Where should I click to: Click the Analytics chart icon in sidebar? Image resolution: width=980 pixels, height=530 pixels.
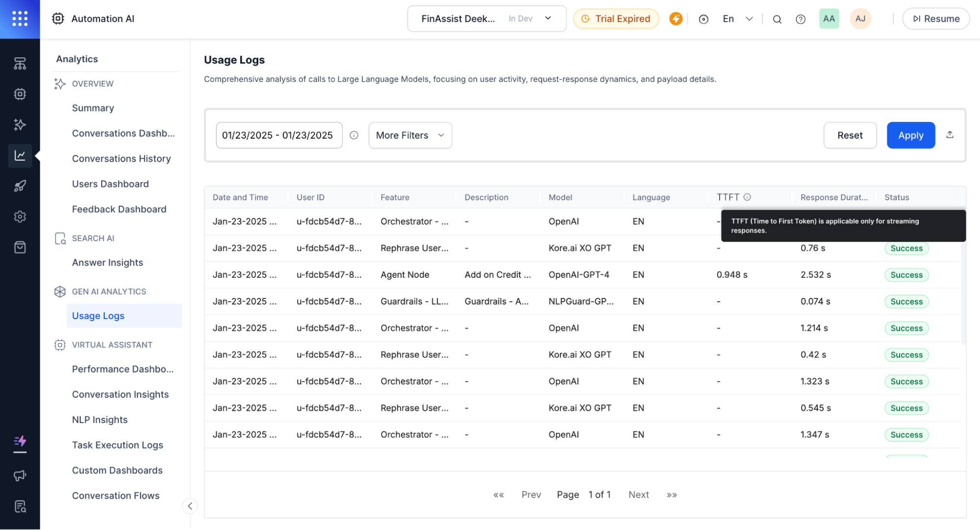tap(20, 155)
